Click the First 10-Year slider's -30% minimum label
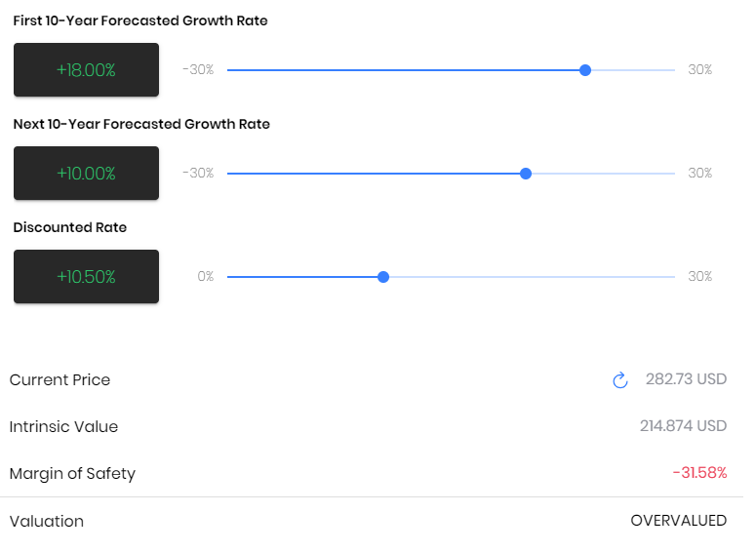 click(198, 70)
